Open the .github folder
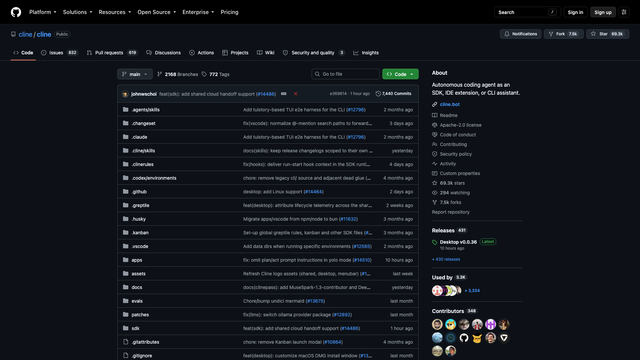Viewport: 640px width, 360px height. [139, 192]
